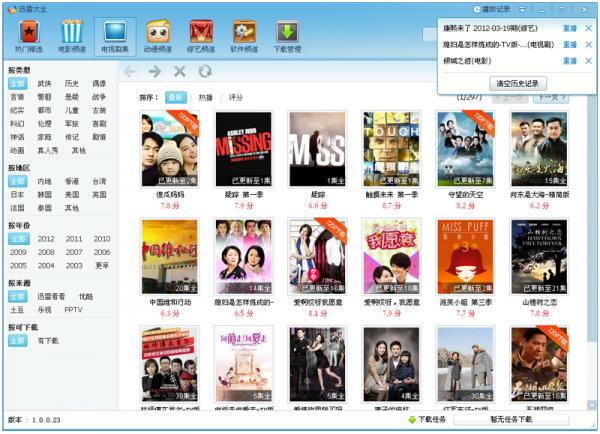The width and height of the screenshot is (600, 434).
Task: Filter region by 日本
Action: point(17,195)
